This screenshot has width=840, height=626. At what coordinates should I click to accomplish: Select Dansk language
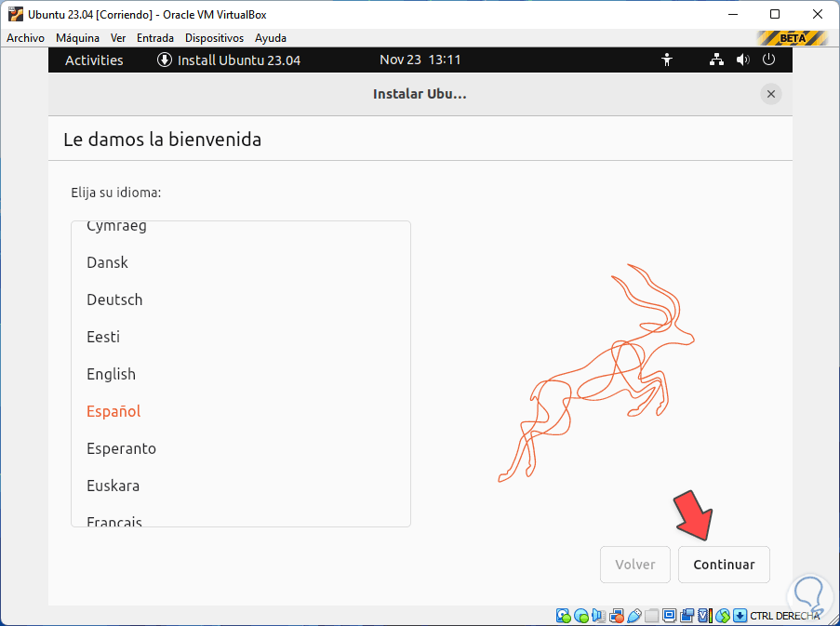point(241,262)
